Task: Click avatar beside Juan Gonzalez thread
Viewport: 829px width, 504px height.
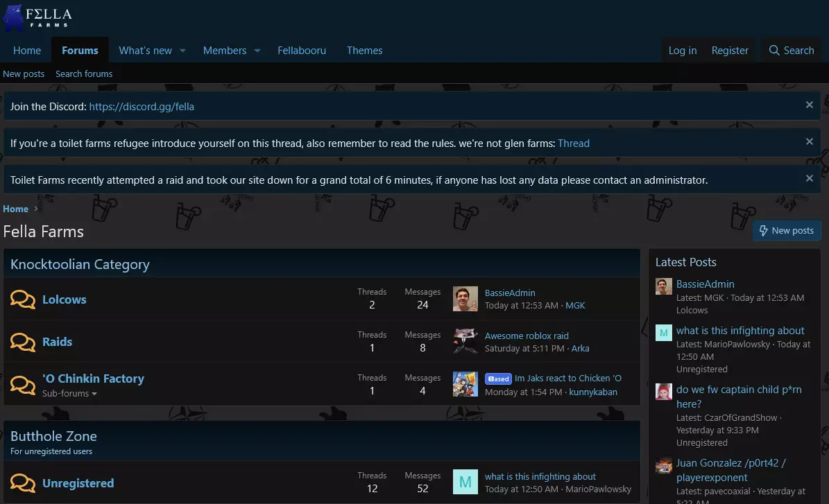Action: 663,465
